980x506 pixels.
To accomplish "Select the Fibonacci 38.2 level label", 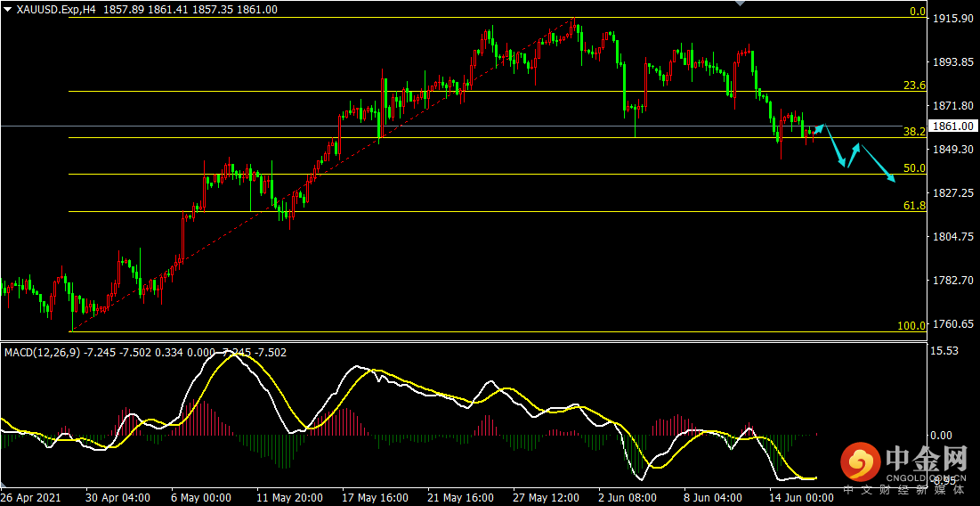I will (x=915, y=132).
